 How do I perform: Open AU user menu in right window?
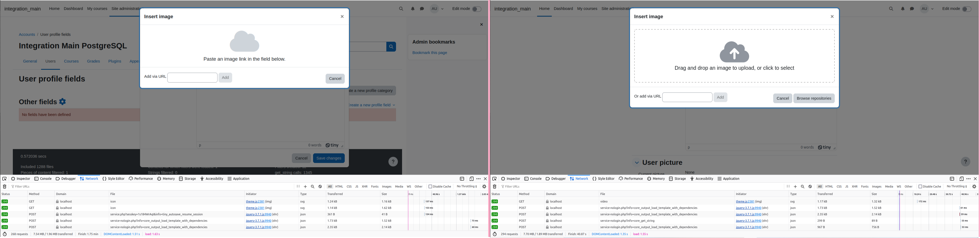[x=927, y=9]
